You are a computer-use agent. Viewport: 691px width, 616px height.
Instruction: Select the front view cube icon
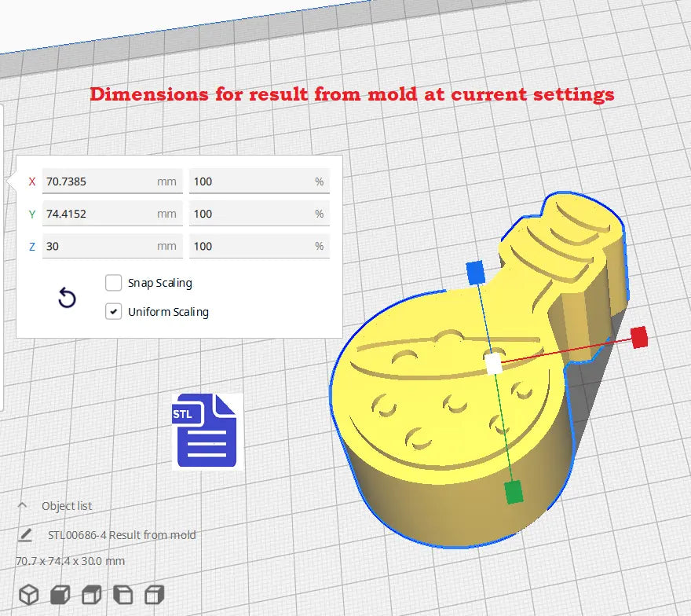click(60, 595)
